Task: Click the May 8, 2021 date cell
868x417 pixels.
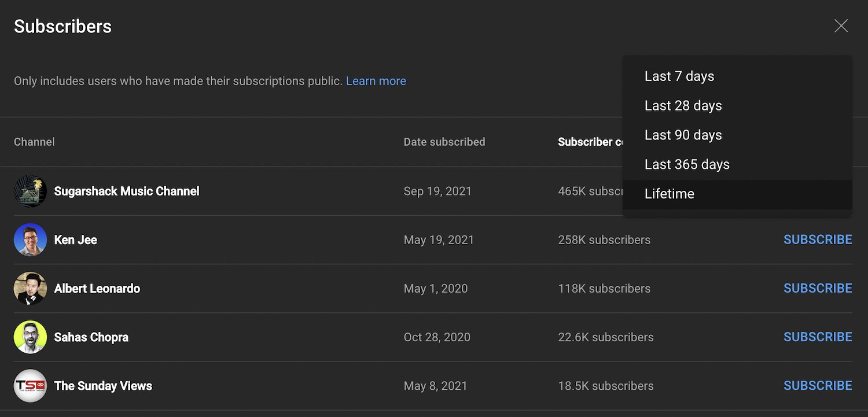Action: [x=435, y=386]
